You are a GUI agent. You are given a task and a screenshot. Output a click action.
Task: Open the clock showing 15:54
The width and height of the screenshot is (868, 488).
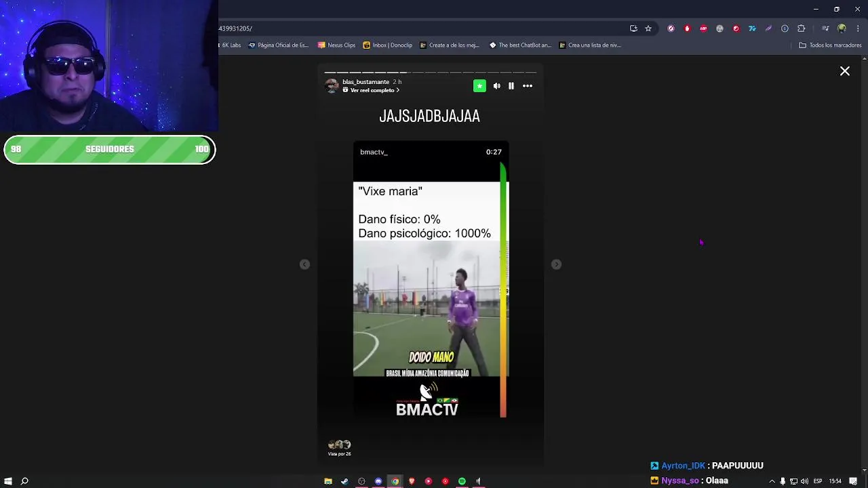click(835, 481)
